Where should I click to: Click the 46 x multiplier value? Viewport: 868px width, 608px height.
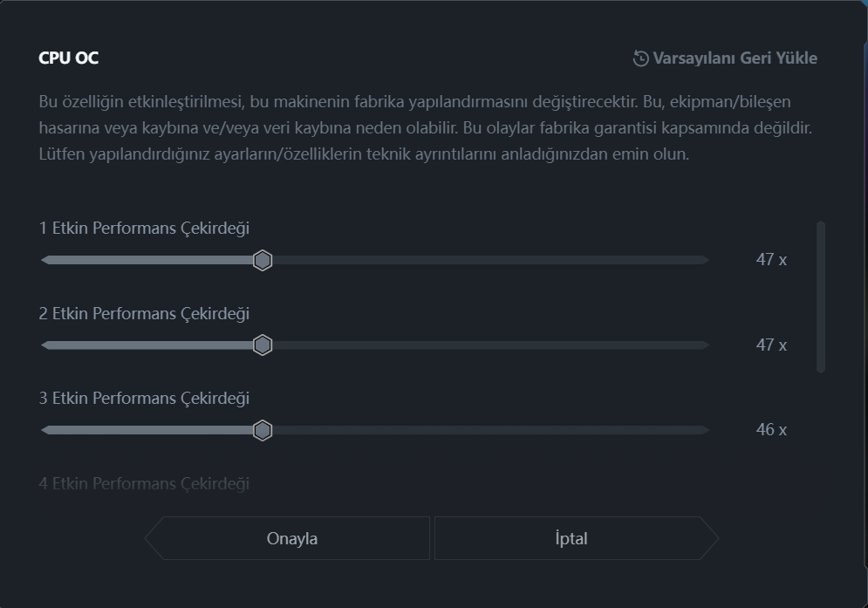(771, 430)
